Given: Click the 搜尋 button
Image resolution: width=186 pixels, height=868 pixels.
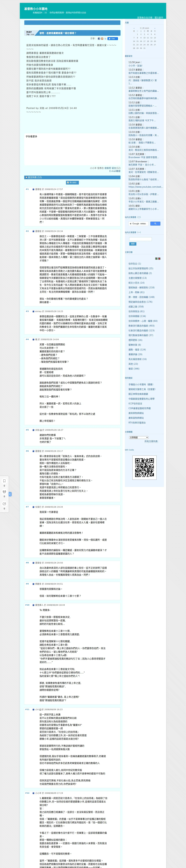Looking at the screenshot, I should coord(133,244).
